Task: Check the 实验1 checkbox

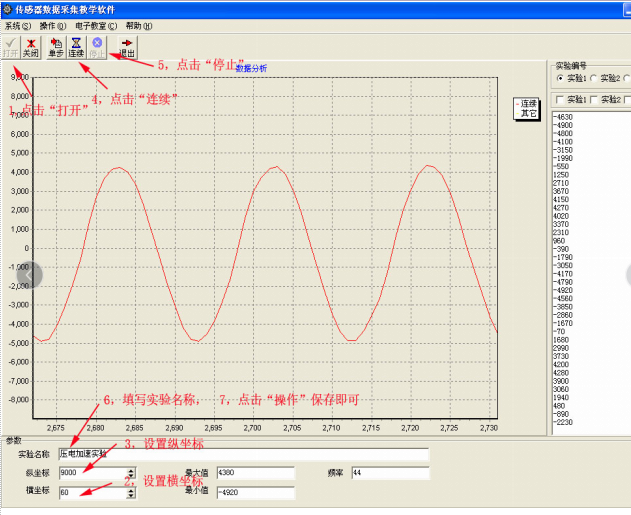Action: pos(560,99)
